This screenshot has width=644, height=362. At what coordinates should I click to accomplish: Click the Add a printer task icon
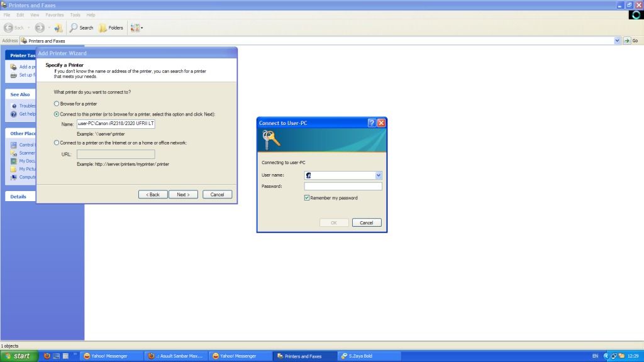(x=14, y=67)
